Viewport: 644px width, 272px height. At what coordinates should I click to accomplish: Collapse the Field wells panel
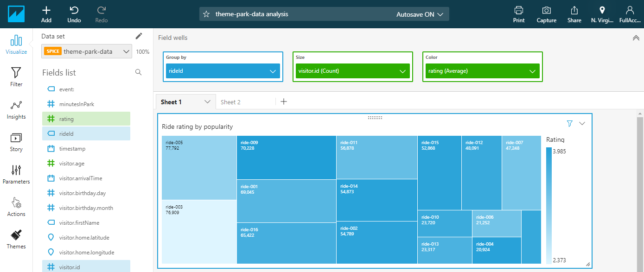[636, 38]
